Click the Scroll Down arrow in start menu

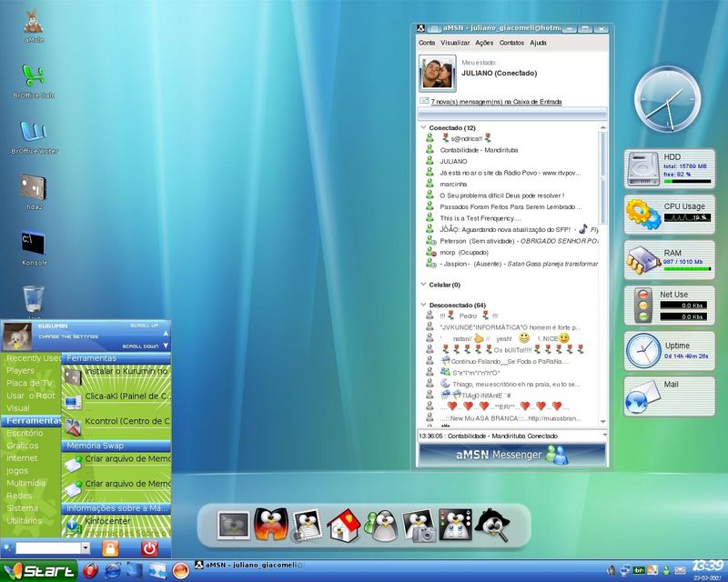point(166,346)
